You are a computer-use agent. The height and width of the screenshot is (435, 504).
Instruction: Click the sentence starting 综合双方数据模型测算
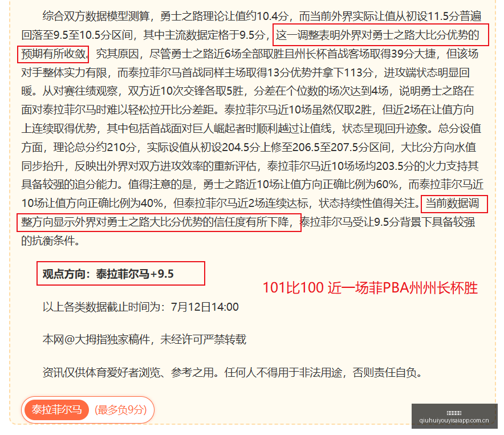pos(262,16)
